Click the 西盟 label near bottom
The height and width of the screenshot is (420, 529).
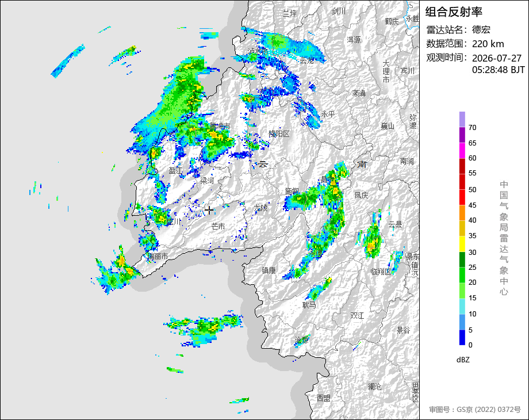tap(324, 398)
